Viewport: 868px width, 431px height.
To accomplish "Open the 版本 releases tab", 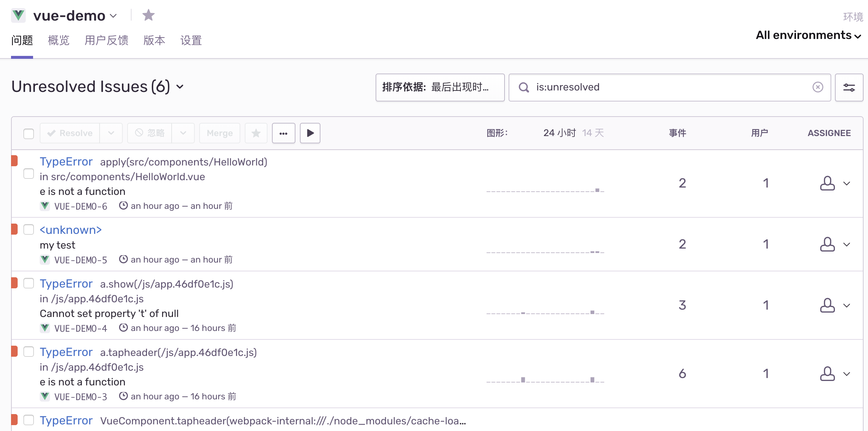I will (x=154, y=40).
